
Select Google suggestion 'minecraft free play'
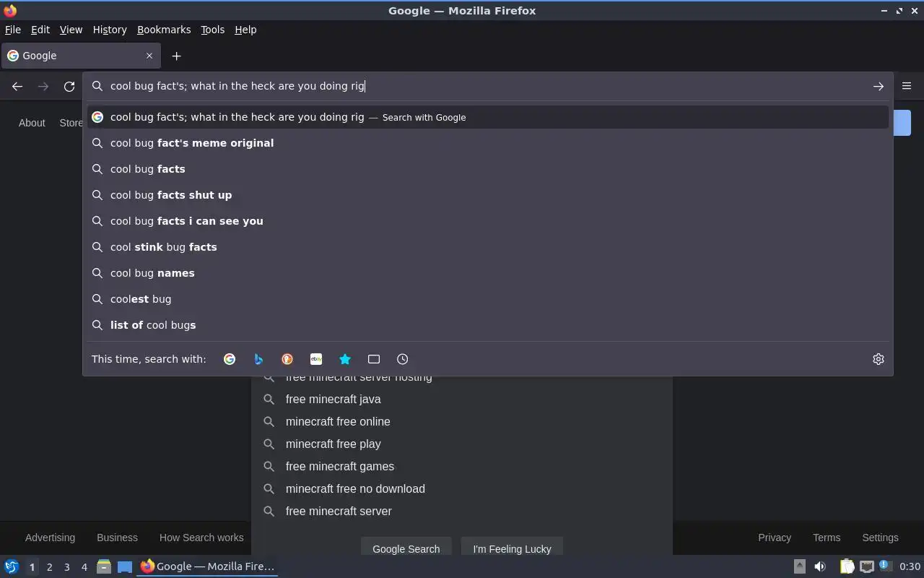[x=462, y=444]
